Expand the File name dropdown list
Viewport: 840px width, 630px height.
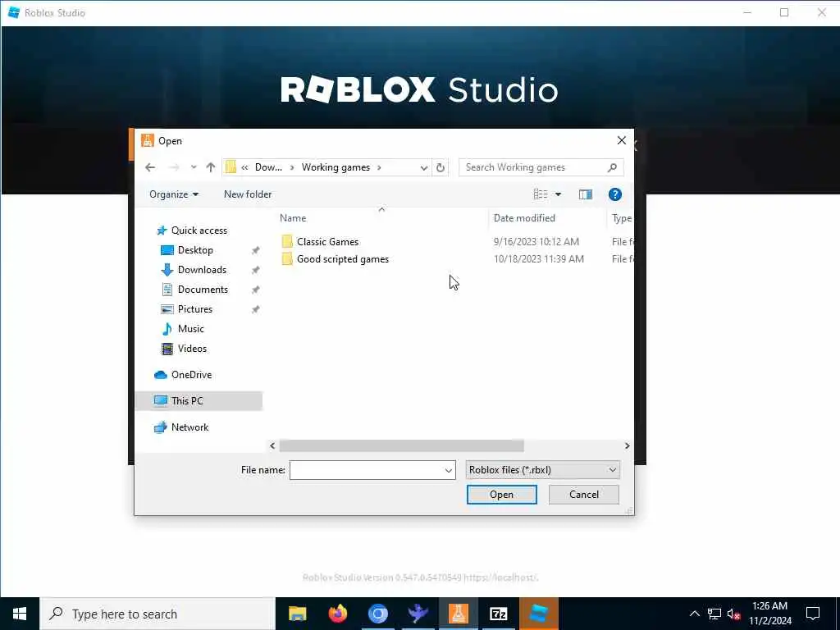click(x=449, y=470)
